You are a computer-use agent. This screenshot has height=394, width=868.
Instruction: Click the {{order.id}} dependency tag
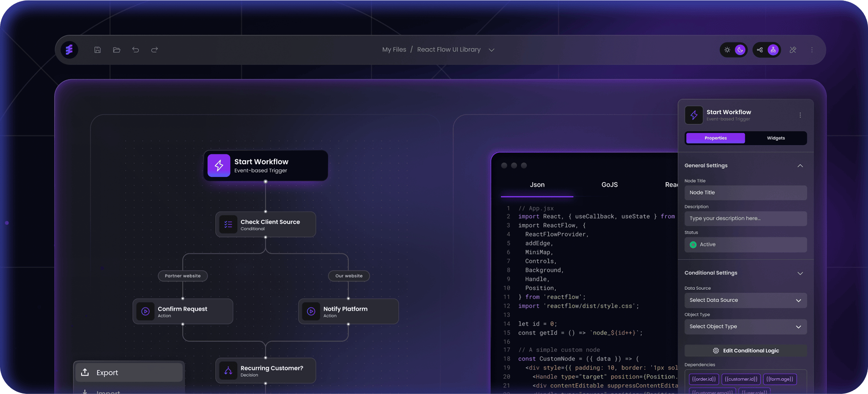704,379
